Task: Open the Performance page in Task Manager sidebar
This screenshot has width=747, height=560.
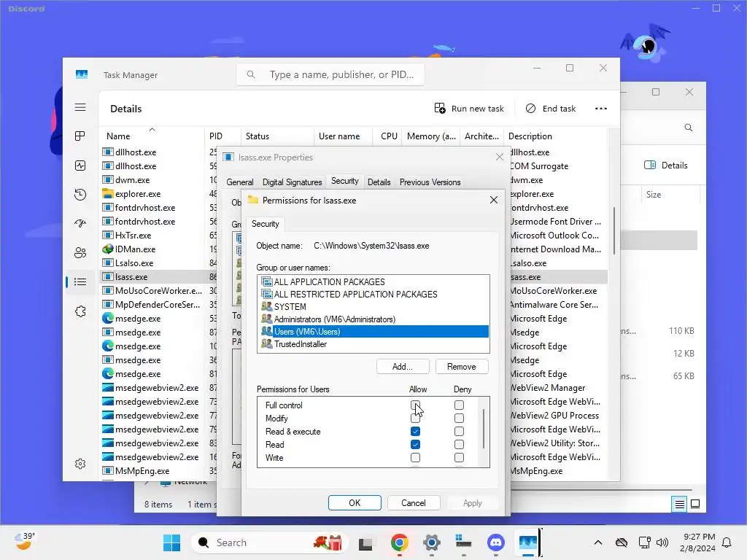Action: click(x=80, y=166)
